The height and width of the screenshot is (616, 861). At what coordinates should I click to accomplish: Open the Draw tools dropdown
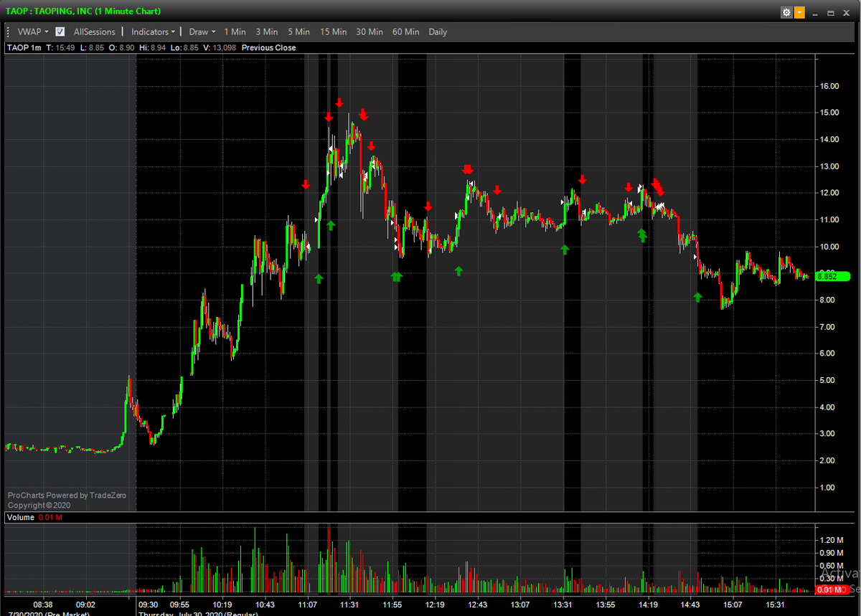coord(202,32)
